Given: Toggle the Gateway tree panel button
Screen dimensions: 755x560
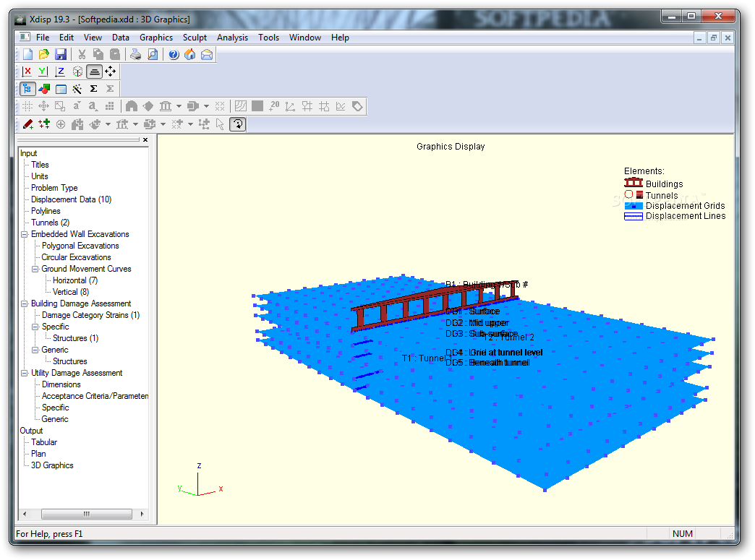Looking at the screenshot, I should pyautogui.click(x=27, y=89).
